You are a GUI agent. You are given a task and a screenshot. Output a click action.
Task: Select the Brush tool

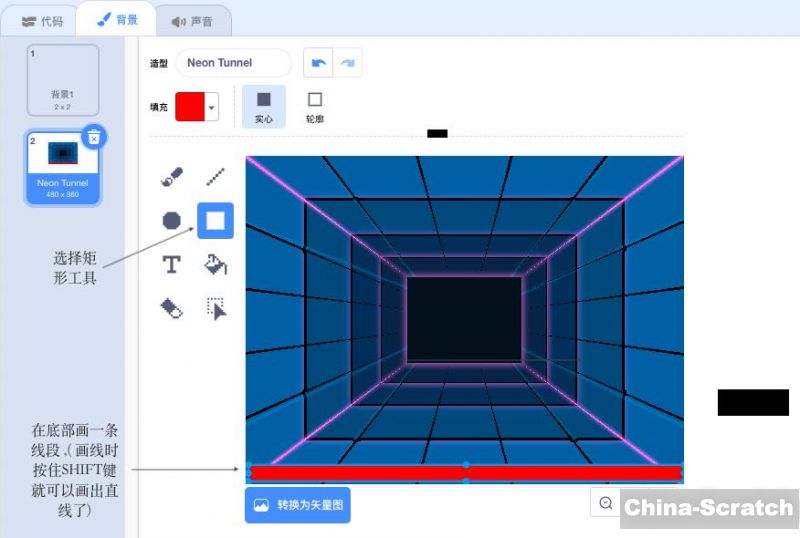[171, 177]
